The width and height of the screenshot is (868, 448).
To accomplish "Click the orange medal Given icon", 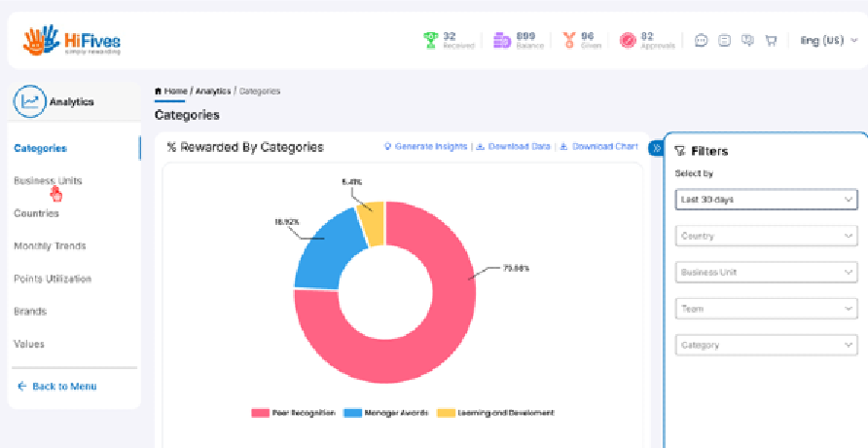I will (x=569, y=41).
